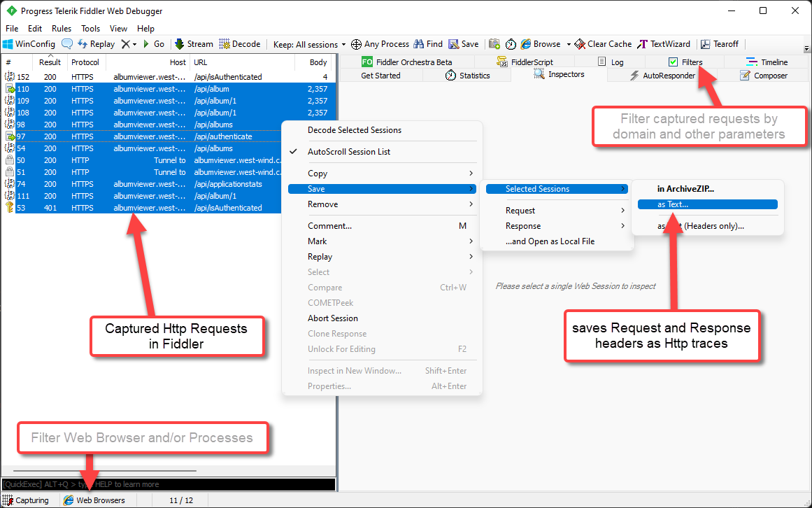812x508 pixels.
Task: Choose Abort Session in context menu
Action: click(x=382, y=318)
